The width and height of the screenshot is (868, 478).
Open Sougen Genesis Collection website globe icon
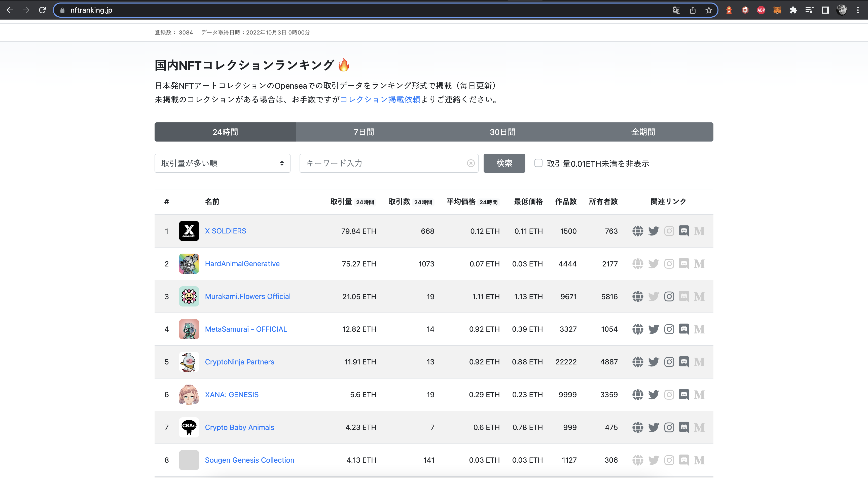638,460
